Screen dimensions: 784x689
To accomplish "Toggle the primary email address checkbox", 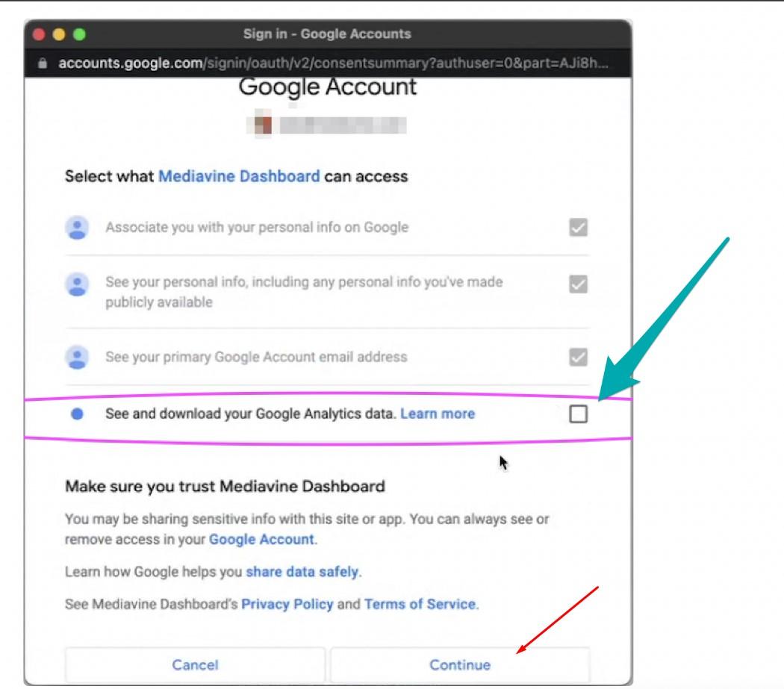I will [x=578, y=358].
